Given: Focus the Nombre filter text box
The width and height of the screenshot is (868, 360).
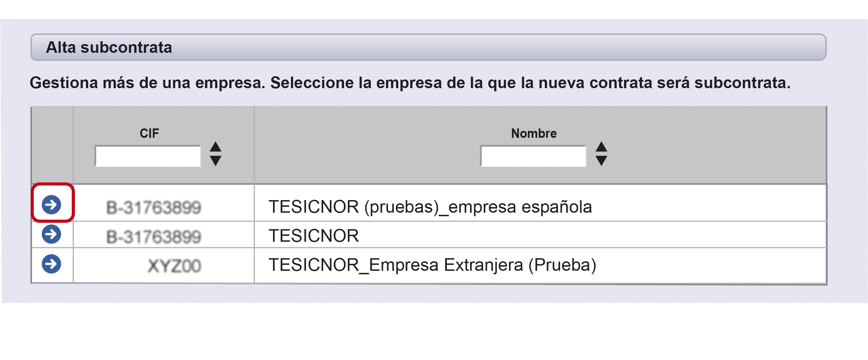Looking at the screenshot, I should 533,156.
